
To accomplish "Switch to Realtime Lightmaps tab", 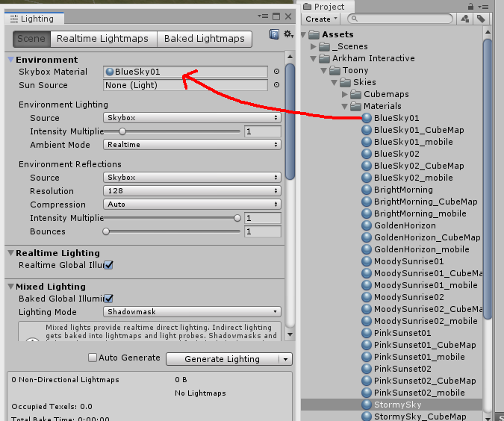I will point(103,39).
